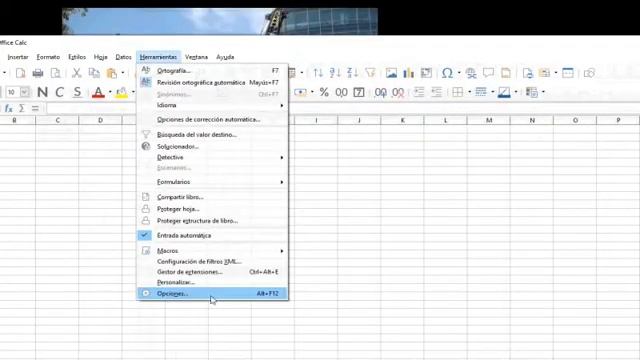Uncheck Entrada automática in the menu
Viewport: 640px width, 360px height.
tap(212, 236)
